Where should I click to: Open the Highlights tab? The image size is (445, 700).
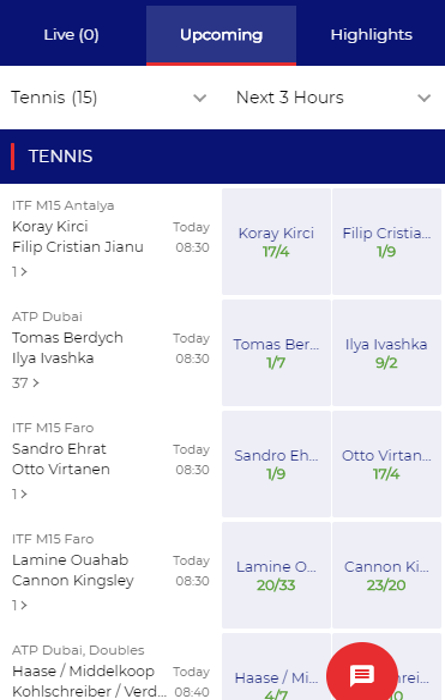[371, 35]
